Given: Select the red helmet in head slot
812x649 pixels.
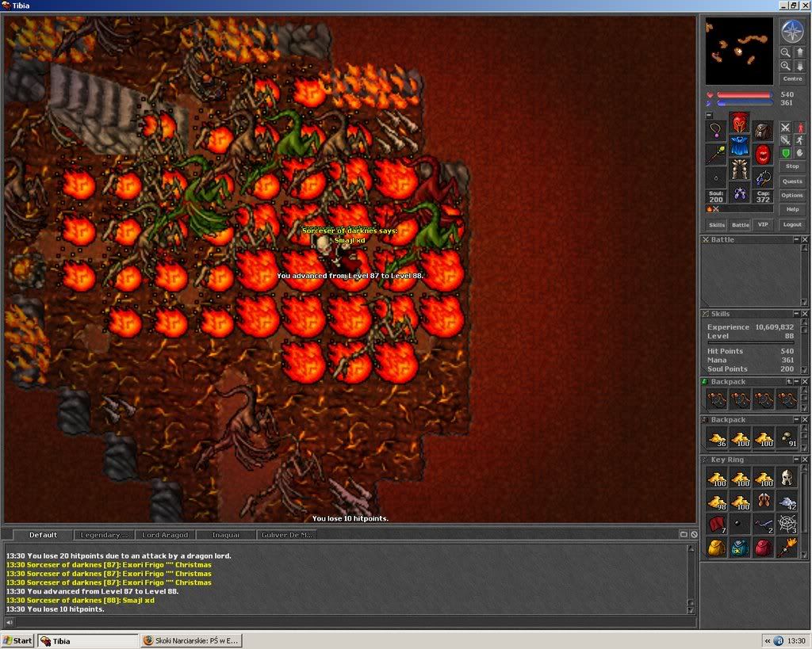Looking at the screenshot, I should (x=740, y=122).
